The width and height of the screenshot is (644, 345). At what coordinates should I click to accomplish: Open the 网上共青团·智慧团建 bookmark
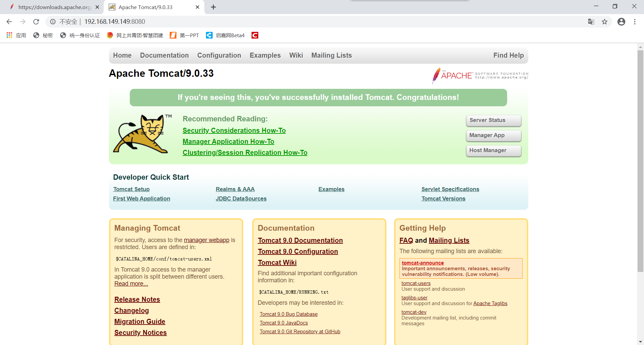tap(135, 35)
